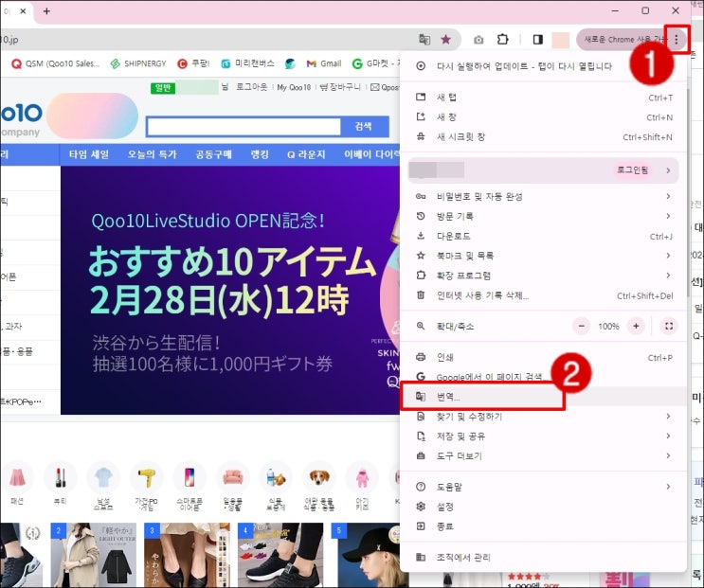Select 새 시크릿 창 menu item
Viewport: 704px width, 588px height.
point(543,136)
